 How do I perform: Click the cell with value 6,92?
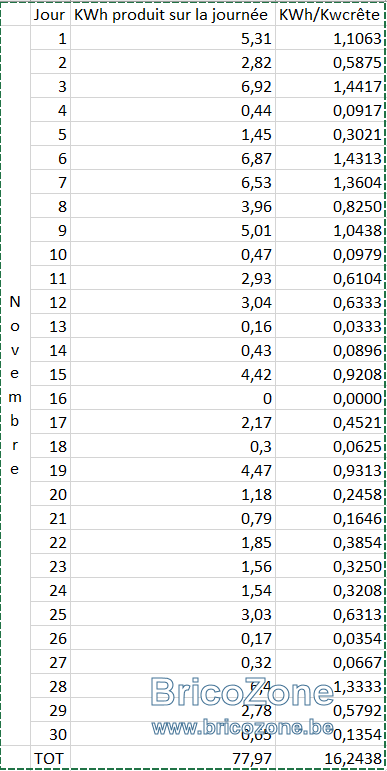[x=172, y=87]
